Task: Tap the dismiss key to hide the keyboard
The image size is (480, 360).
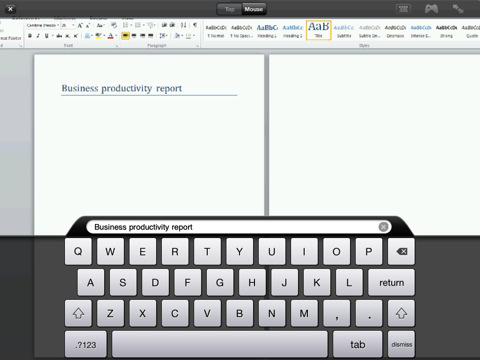Action: coord(402,344)
